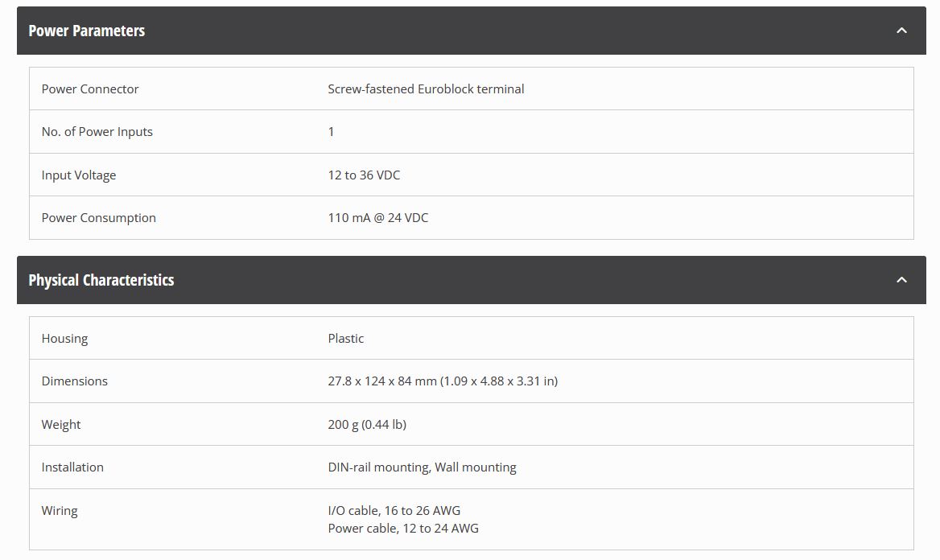Select the 110 mA @ 24 VDC value
The height and width of the screenshot is (560, 940).
click(378, 218)
